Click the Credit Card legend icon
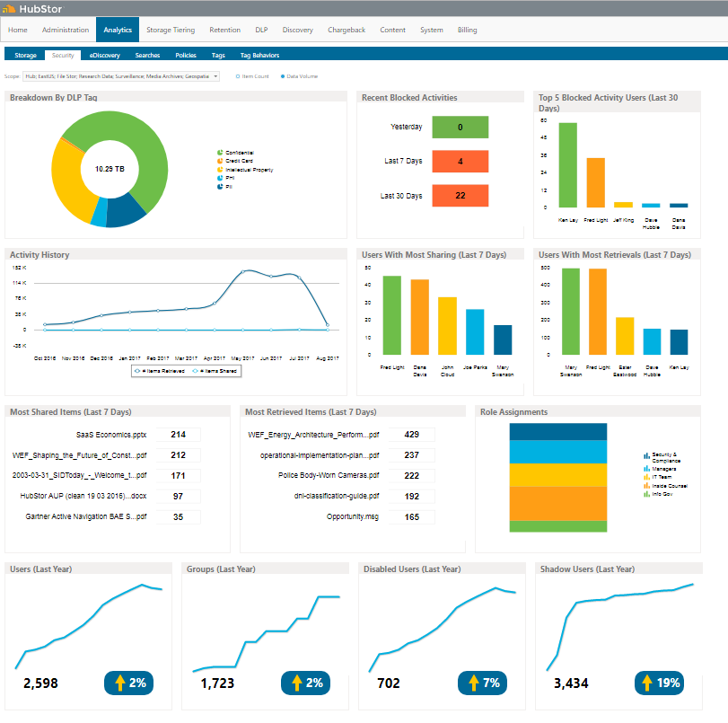This screenshot has width=728, height=723. pyautogui.click(x=220, y=161)
